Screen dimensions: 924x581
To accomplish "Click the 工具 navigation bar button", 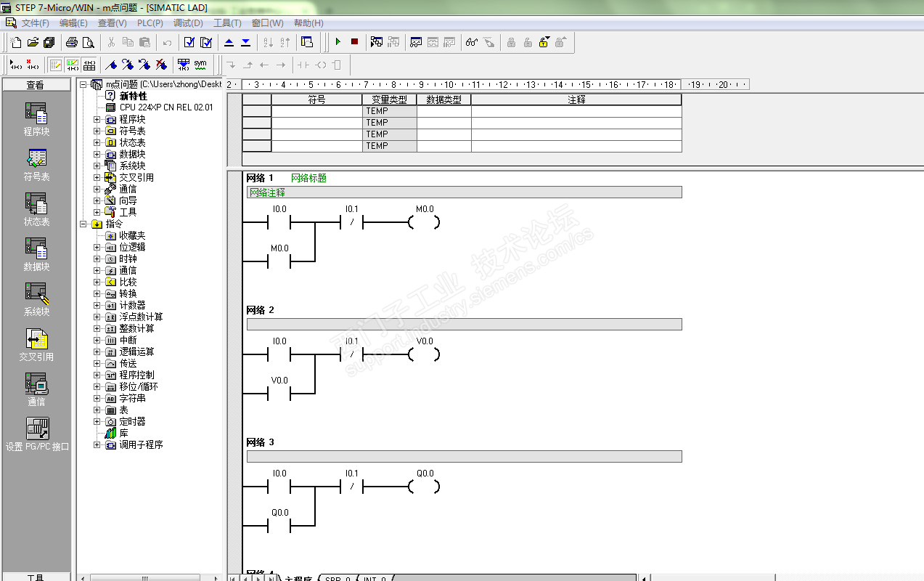I will point(36,577).
